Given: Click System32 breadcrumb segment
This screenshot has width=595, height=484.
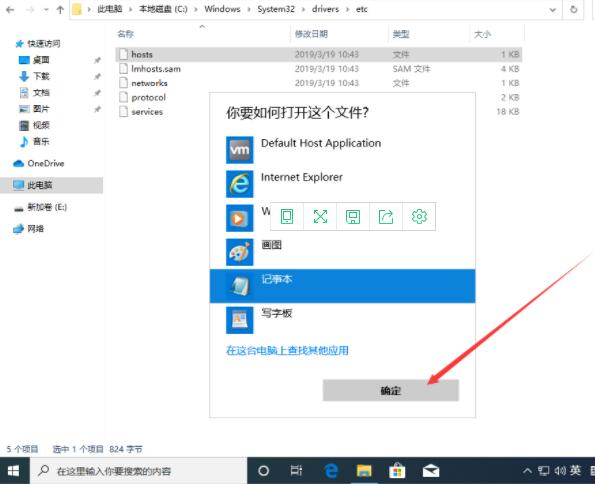Looking at the screenshot, I should point(276,9).
